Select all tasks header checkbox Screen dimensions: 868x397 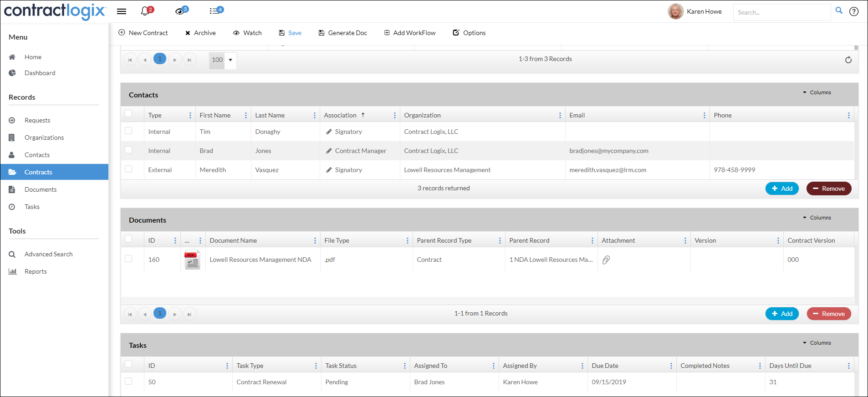(128, 364)
